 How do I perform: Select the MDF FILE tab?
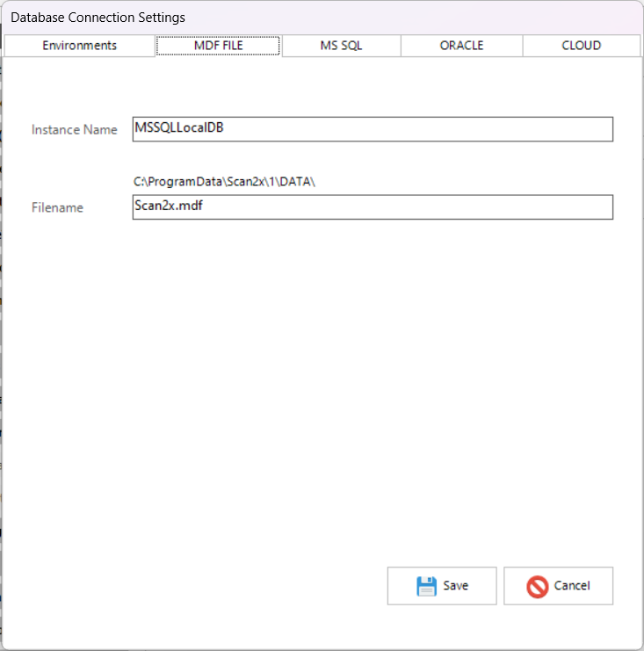219,46
